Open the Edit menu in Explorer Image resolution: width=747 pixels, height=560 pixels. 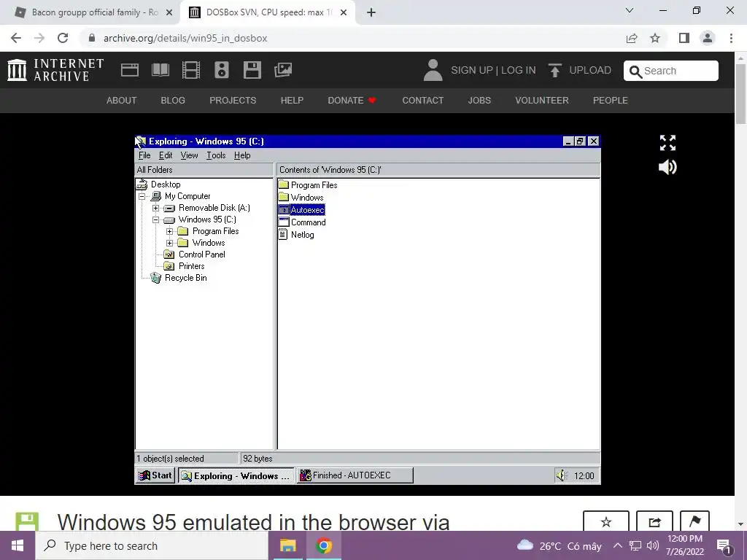pos(166,155)
